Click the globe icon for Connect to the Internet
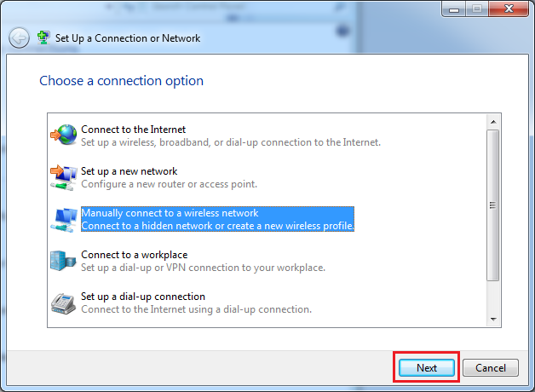 click(64, 135)
